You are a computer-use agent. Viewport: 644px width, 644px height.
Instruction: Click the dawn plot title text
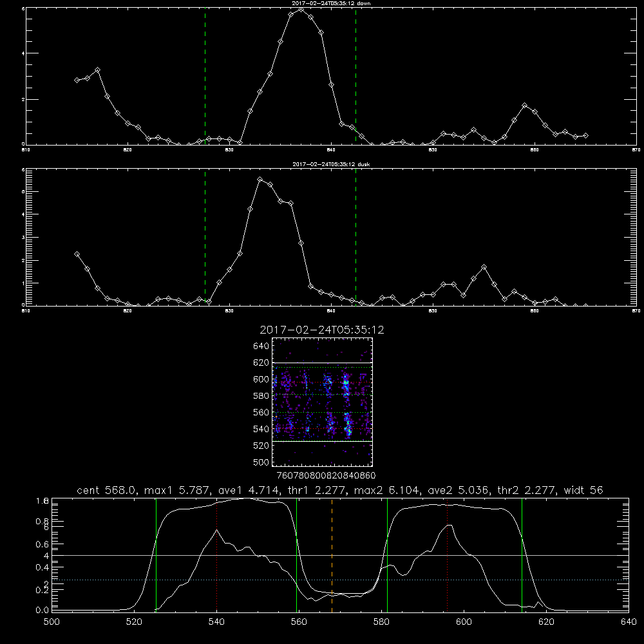[x=331, y=3]
